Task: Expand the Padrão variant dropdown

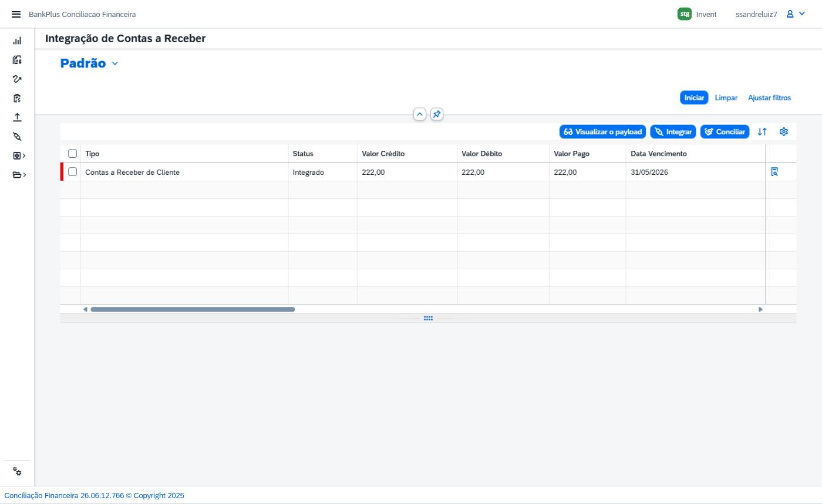Action: [x=115, y=63]
